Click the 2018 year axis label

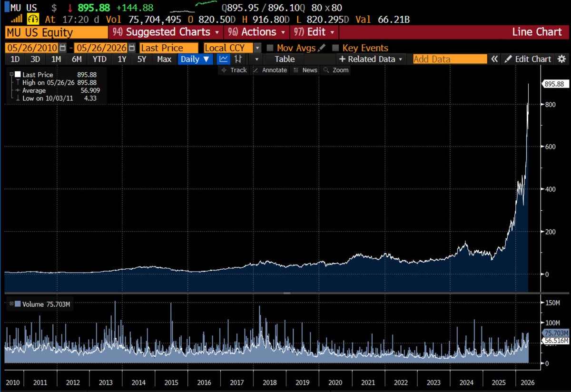click(x=269, y=382)
